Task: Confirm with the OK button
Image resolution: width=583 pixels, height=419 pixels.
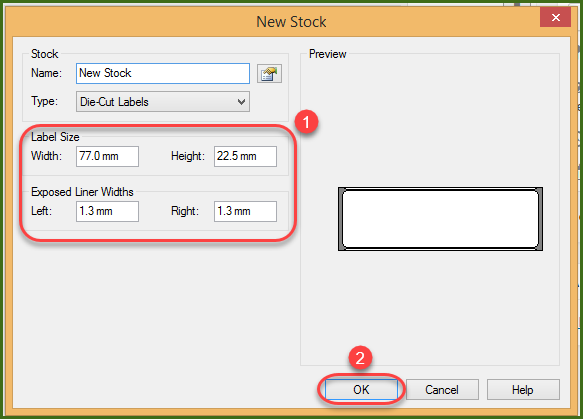Action: tap(361, 390)
